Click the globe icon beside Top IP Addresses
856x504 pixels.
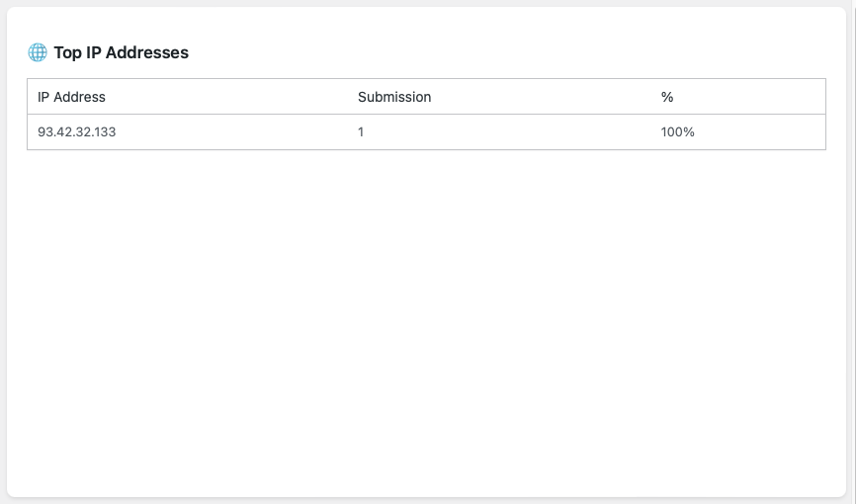[38, 52]
